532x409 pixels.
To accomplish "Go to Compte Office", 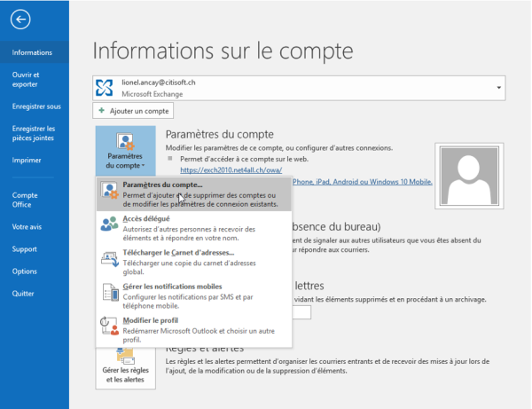I will tap(35, 200).
